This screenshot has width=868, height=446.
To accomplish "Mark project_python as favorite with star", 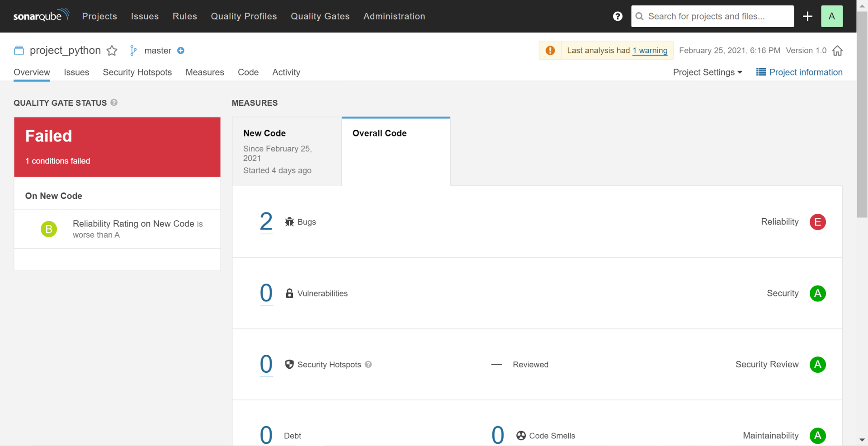I will pyautogui.click(x=112, y=51).
